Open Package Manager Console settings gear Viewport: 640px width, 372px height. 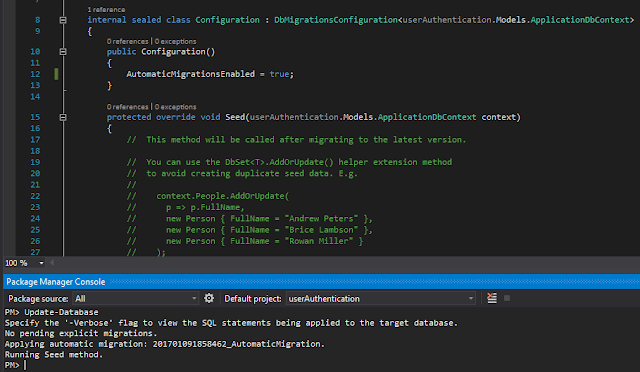click(x=209, y=298)
